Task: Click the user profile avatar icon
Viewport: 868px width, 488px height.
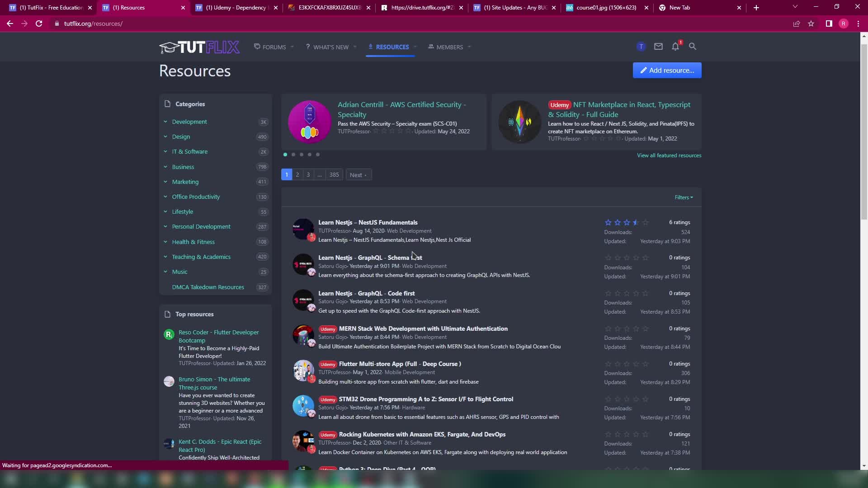Action: pos(640,47)
